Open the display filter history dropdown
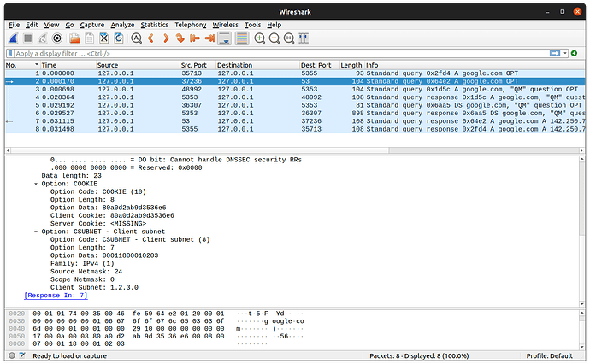This screenshot has width=590, height=364. click(x=565, y=53)
